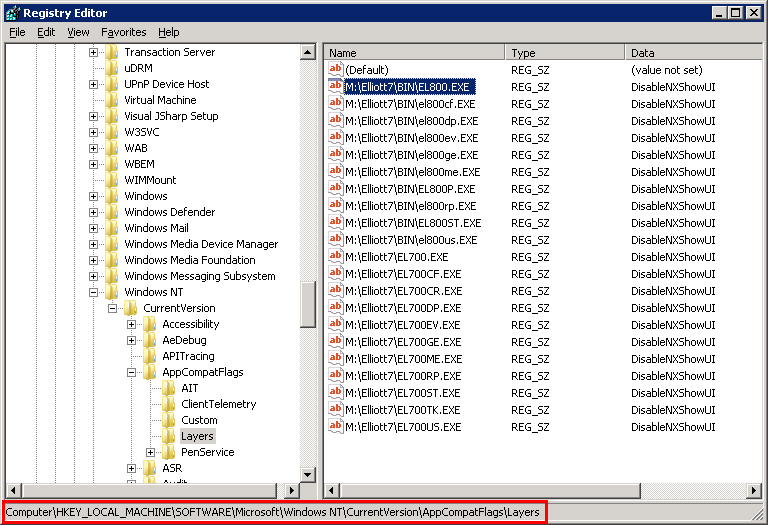Viewport: 768px width, 525px height.
Task: Expand the Accessibility key
Action: coord(132,324)
